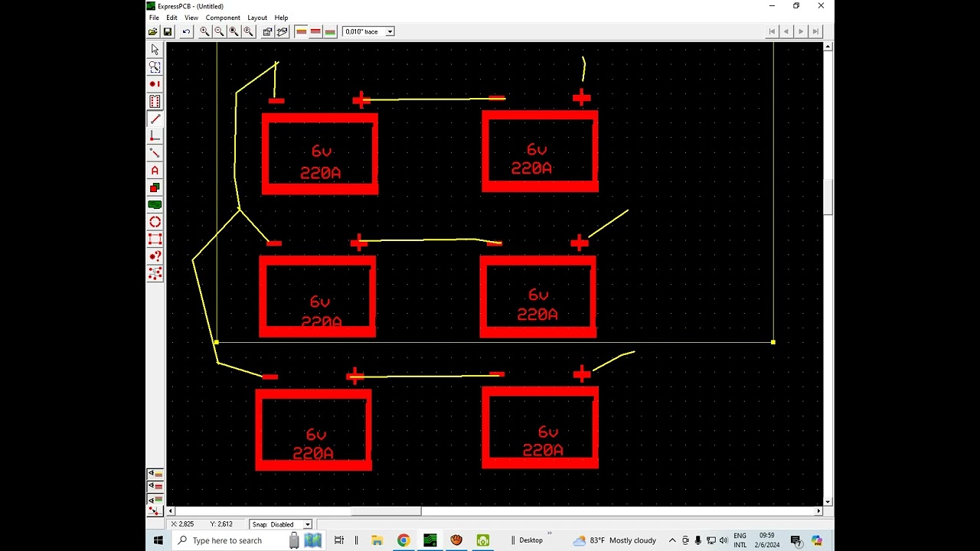
Task: Open the Snap: Disabled dropdown
Action: (307, 524)
